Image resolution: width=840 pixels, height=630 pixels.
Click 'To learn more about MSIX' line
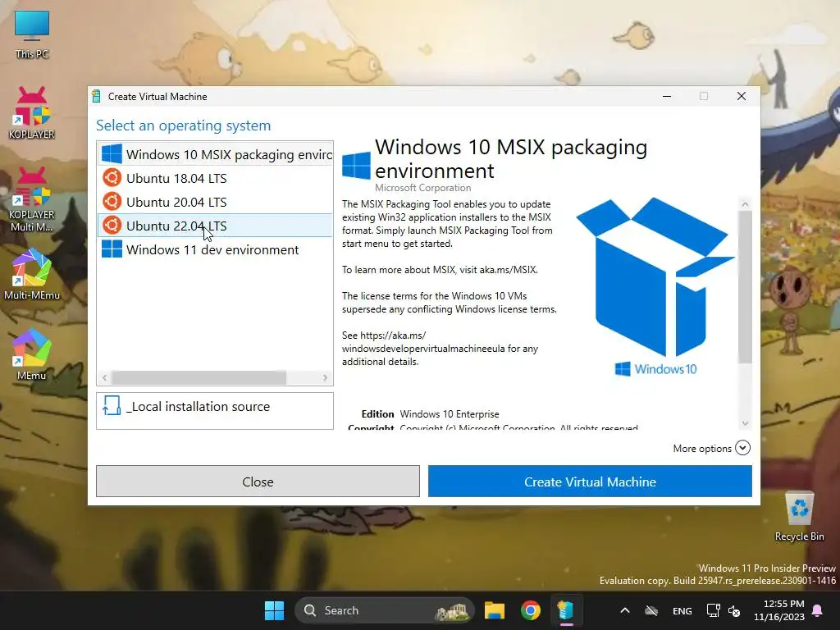pyautogui.click(x=440, y=269)
